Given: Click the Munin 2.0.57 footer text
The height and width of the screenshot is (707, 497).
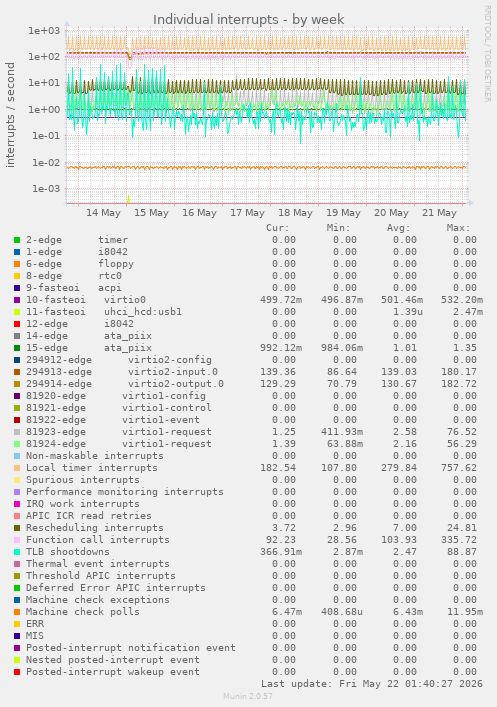Looking at the screenshot, I should point(248,696).
